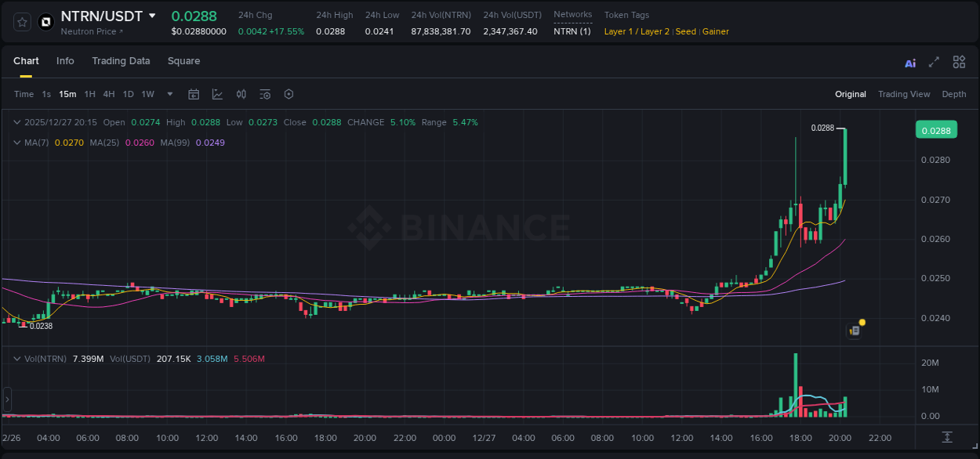Open chart settings via the hexagon icon

(289, 94)
